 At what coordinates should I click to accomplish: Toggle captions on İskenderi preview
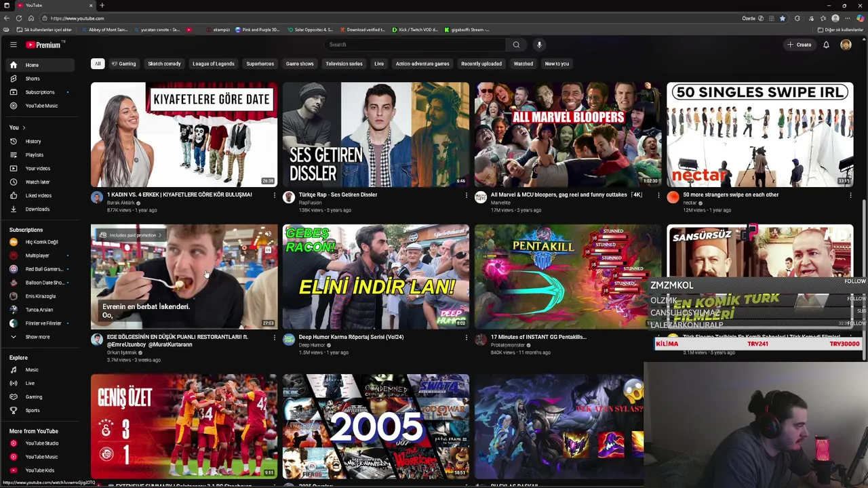pos(268,250)
